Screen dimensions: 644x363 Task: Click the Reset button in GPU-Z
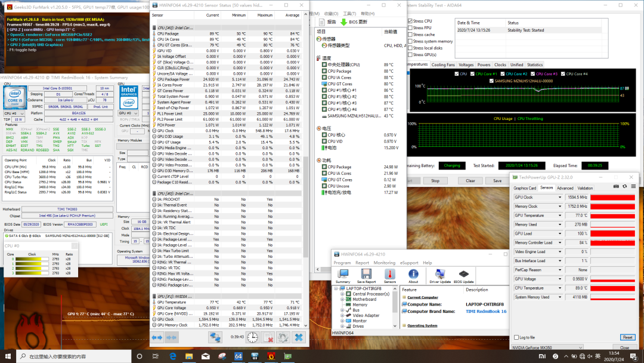pyautogui.click(x=627, y=337)
